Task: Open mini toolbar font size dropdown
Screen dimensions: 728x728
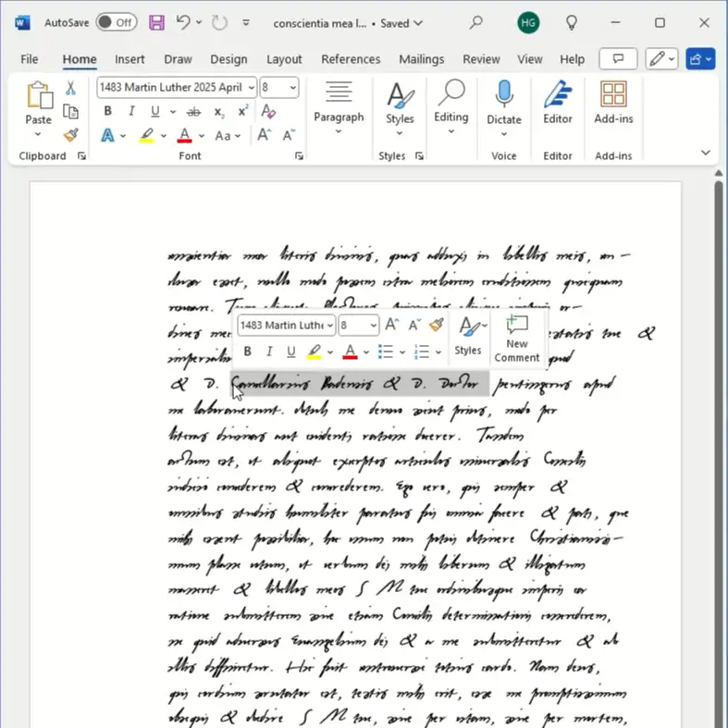Action: [x=374, y=325]
